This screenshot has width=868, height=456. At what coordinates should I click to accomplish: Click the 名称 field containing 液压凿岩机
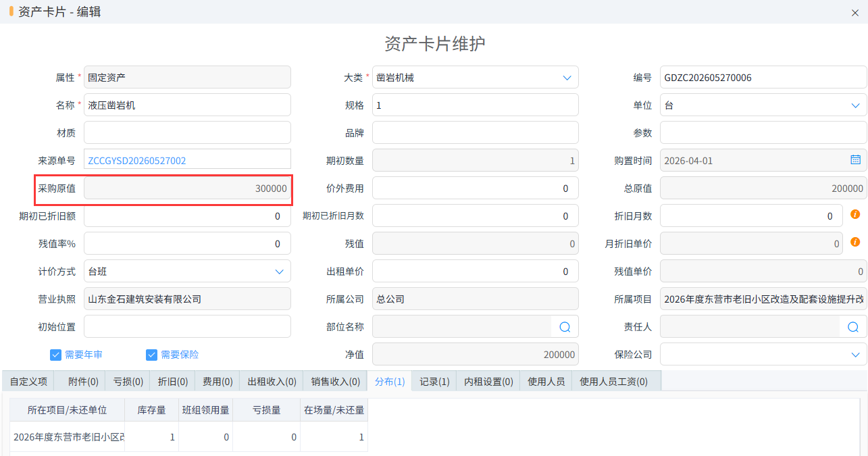point(187,105)
